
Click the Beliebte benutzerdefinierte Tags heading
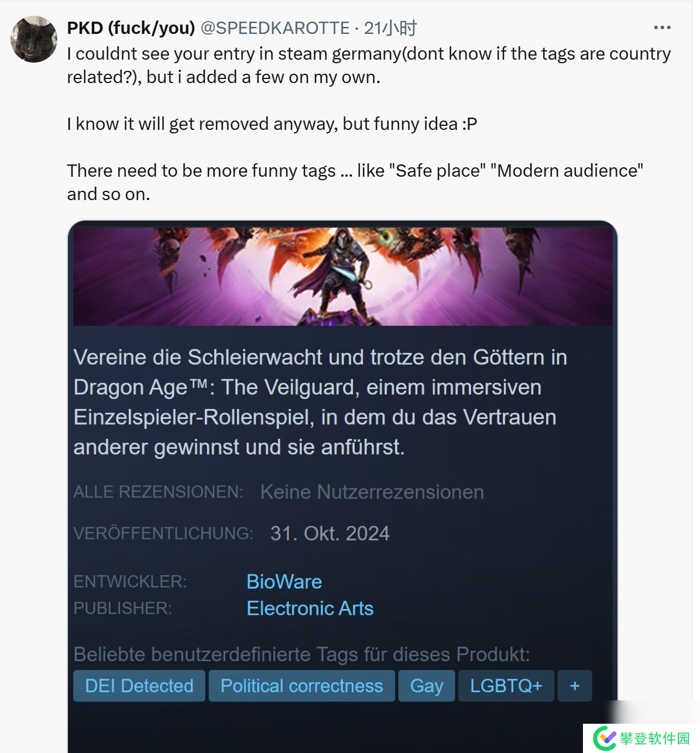302,654
